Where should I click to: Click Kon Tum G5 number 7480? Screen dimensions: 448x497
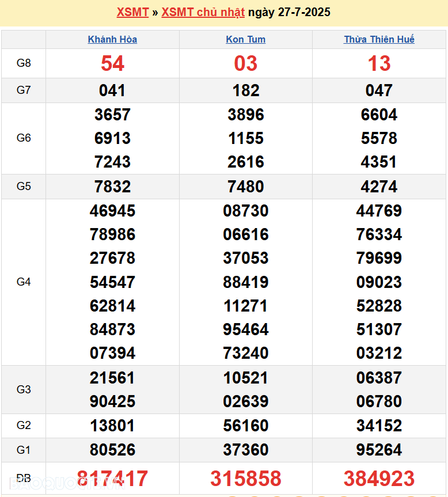[246, 187]
